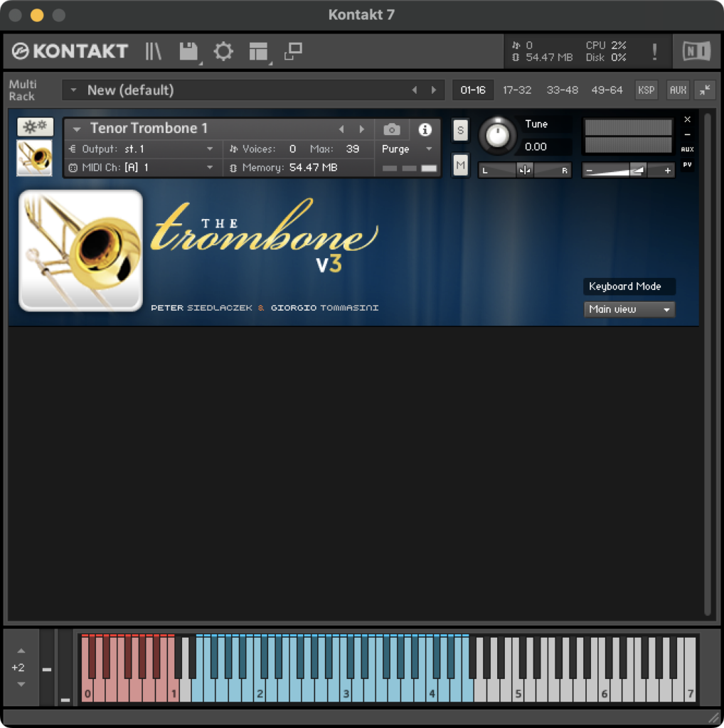This screenshot has width=724, height=728.
Task: Open the save floppy disk menu
Action: [189, 51]
